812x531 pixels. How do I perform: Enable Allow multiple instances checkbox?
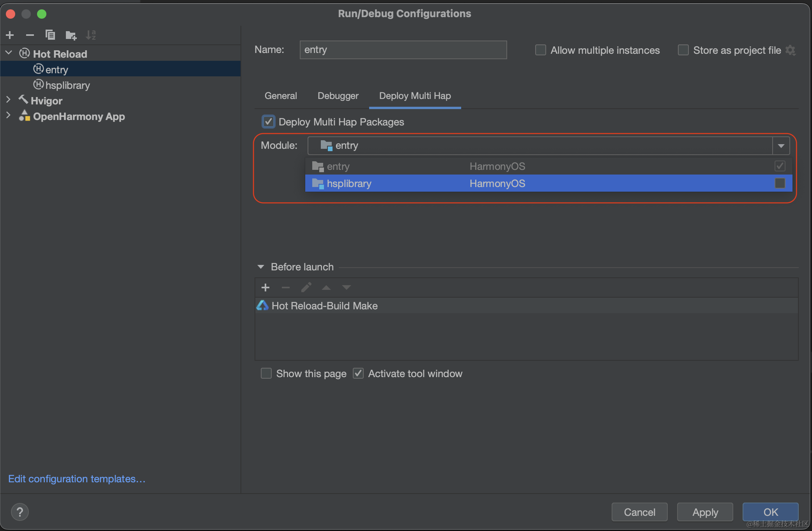coord(540,50)
